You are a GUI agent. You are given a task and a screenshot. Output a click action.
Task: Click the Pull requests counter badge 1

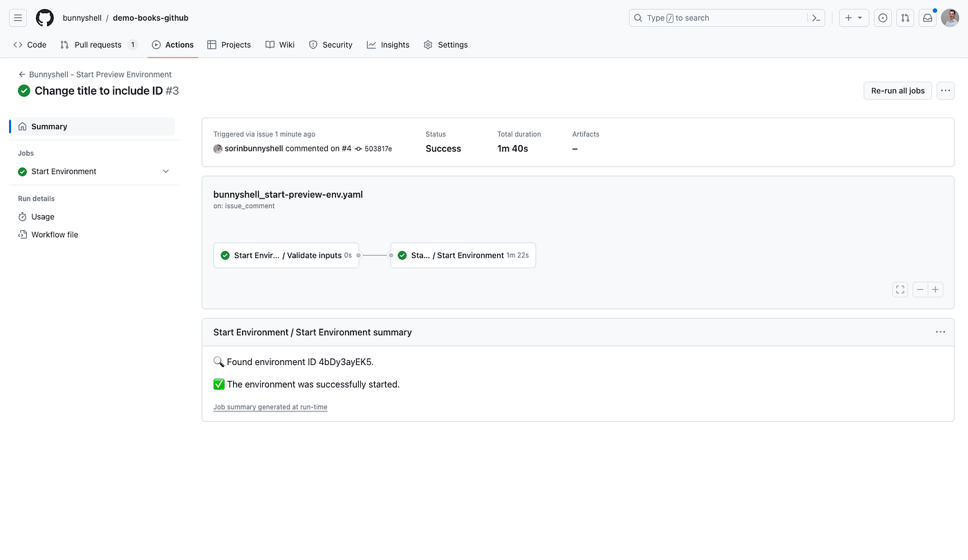[133, 45]
